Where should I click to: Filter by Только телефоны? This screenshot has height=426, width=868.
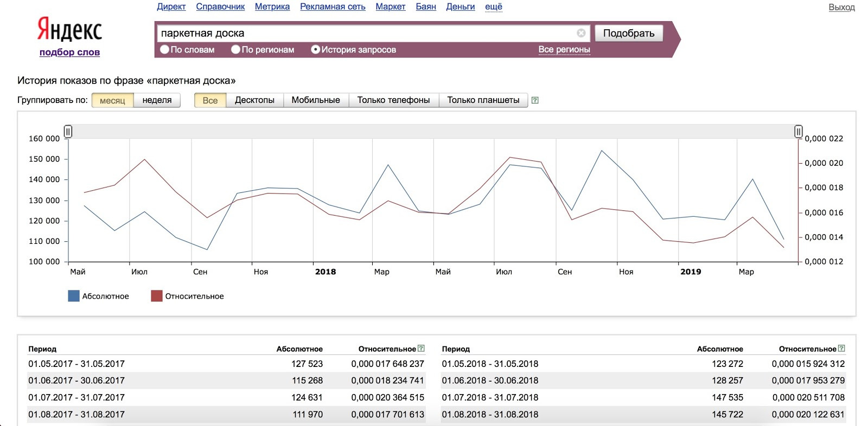(393, 100)
